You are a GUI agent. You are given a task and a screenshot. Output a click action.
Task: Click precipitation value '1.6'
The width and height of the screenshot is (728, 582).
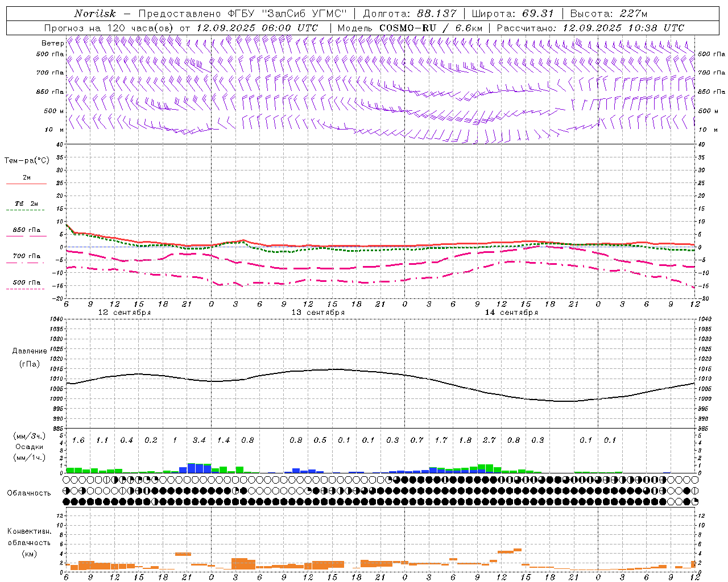pos(78,440)
